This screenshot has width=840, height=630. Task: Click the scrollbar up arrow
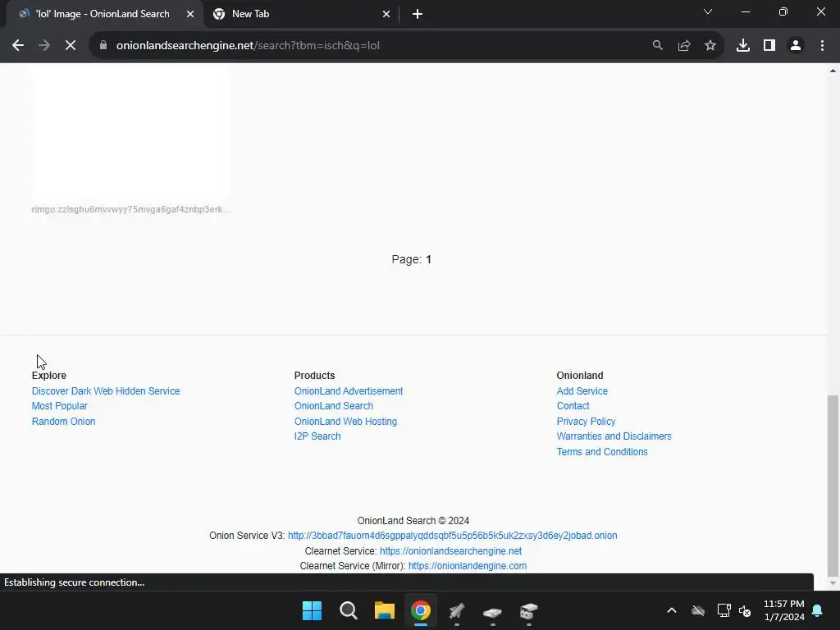(x=833, y=71)
